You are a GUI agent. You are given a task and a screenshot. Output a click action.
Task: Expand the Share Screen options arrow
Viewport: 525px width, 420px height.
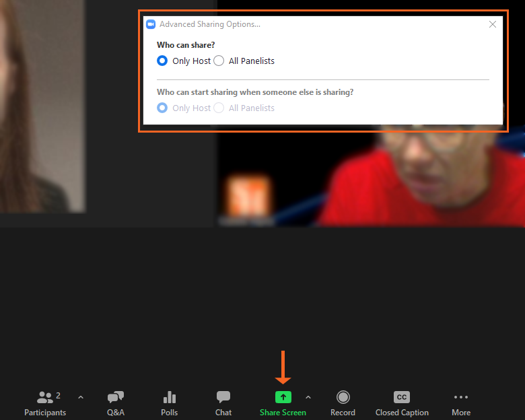tap(308, 397)
